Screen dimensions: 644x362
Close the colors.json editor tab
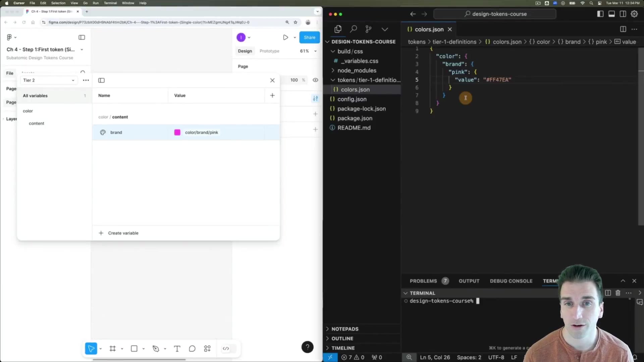[x=450, y=29]
